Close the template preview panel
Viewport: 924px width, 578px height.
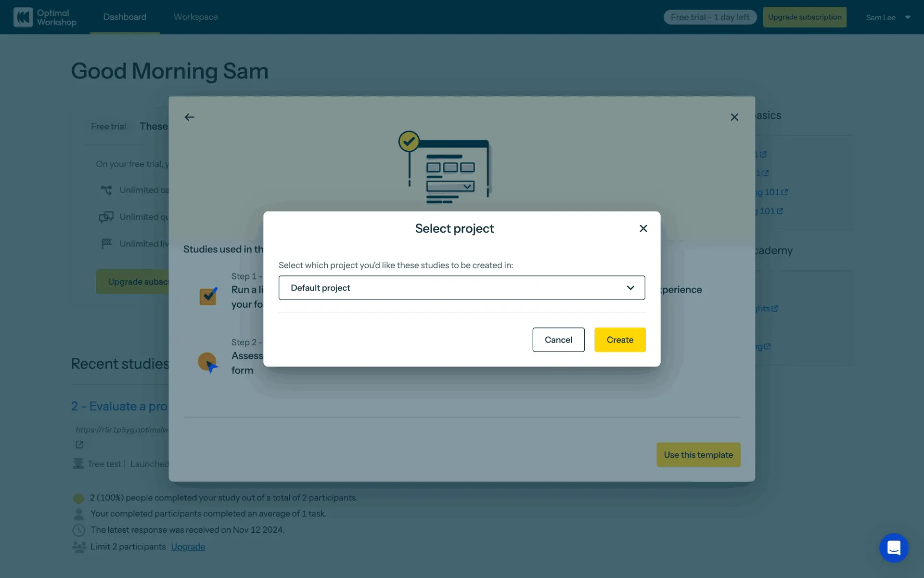point(734,117)
